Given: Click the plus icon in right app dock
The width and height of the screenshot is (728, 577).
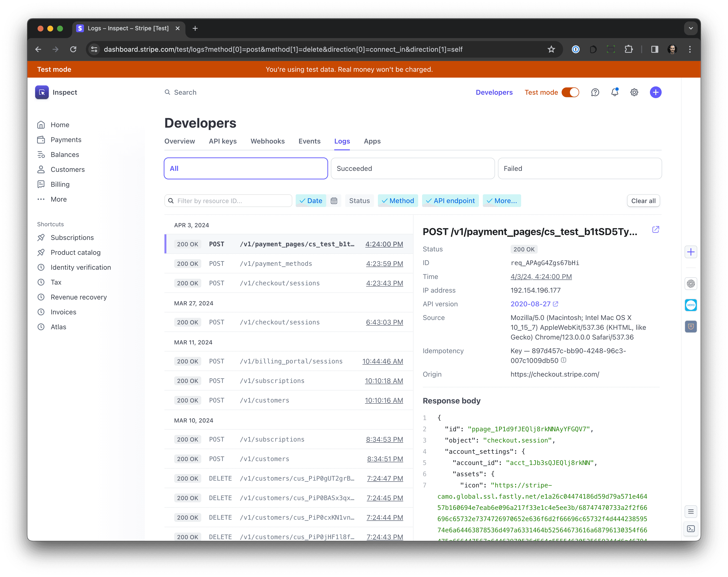Looking at the screenshot, I should click(x=691, y=252).
